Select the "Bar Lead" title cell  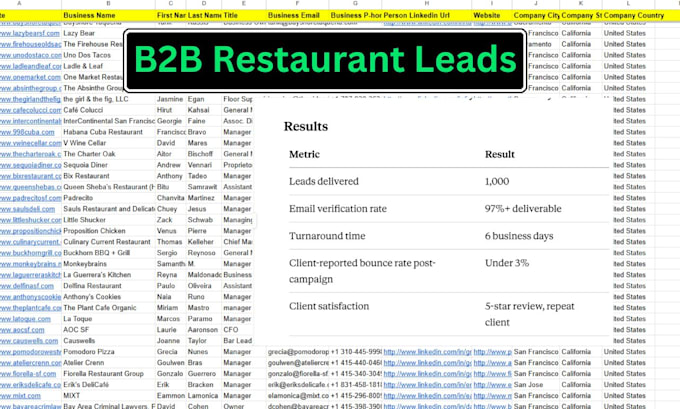tap(237, 341)
